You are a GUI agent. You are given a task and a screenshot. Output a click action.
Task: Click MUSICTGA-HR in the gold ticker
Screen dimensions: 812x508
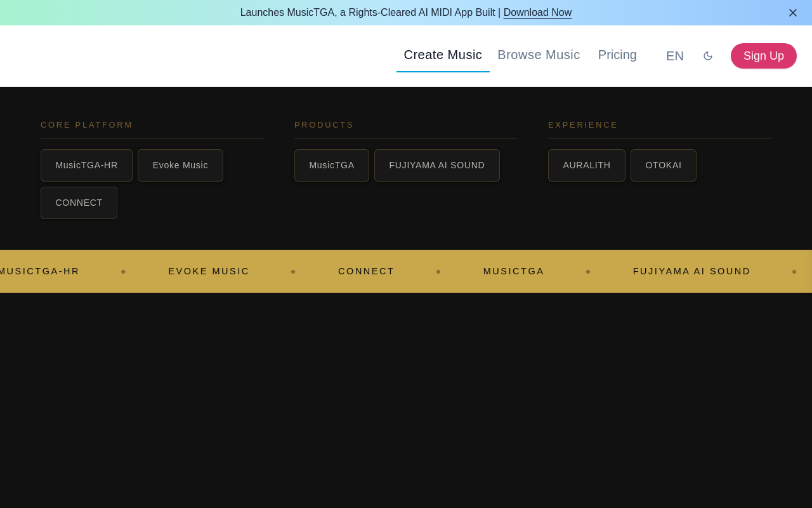coord(39,271)
